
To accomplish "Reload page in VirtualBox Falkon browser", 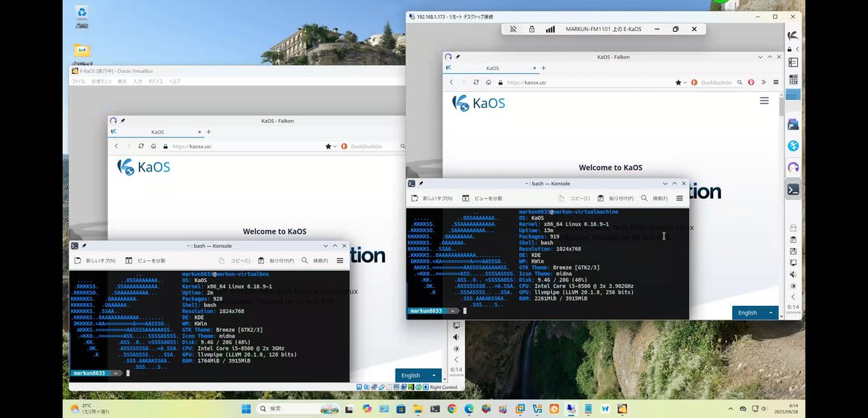I will (141, 146).
